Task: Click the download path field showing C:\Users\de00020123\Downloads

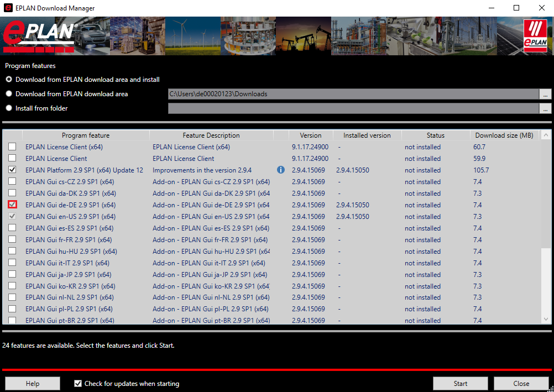Action: click(354, 94)
